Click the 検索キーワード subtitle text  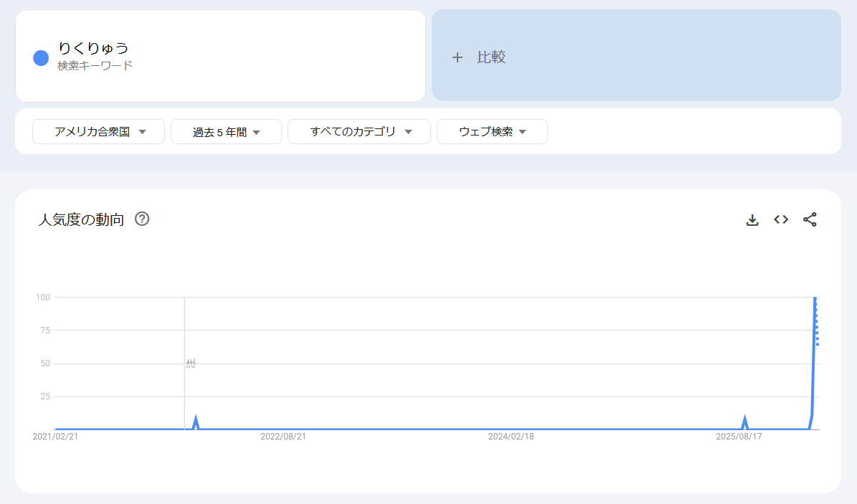coord(95,66)
